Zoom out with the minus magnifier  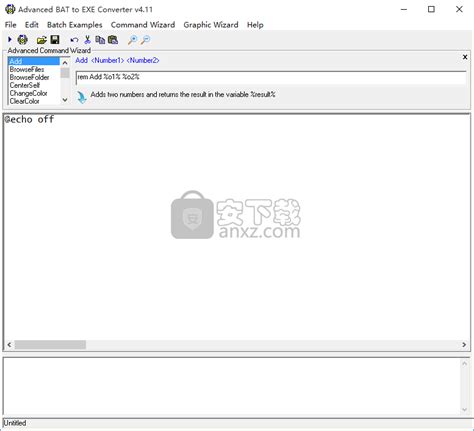(x=145, y=40)
